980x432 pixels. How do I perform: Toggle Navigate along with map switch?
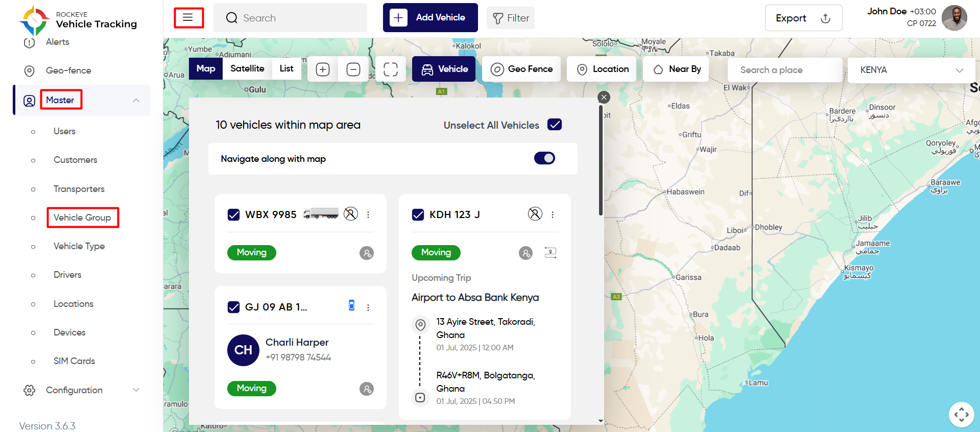pos(544,158)
